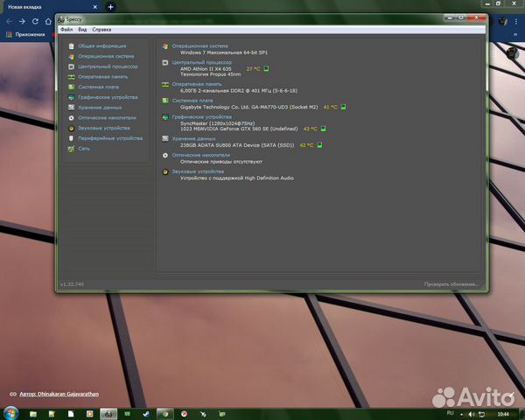Click the speaker icon in the sidebar

[72, 128]
